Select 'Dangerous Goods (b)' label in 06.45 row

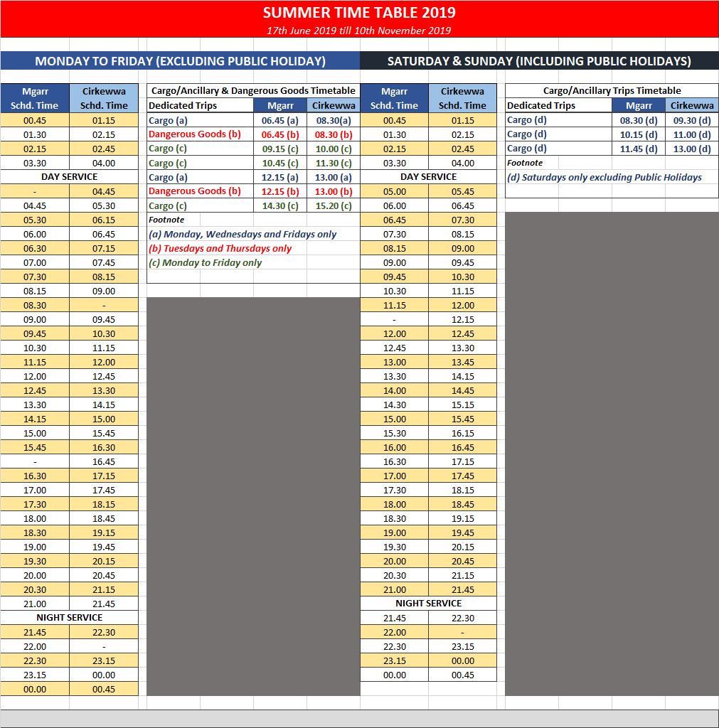[x=195, y=134]
